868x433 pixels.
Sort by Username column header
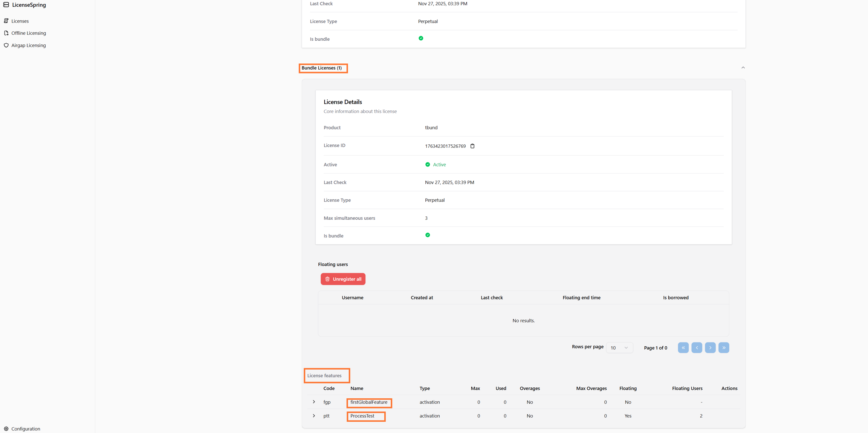(352, 298)
